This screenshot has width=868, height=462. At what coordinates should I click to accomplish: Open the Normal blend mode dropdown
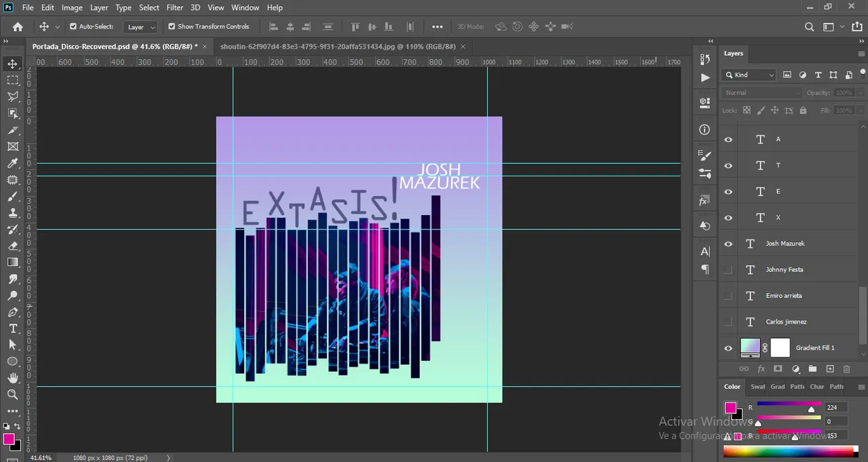coord(762,92)
